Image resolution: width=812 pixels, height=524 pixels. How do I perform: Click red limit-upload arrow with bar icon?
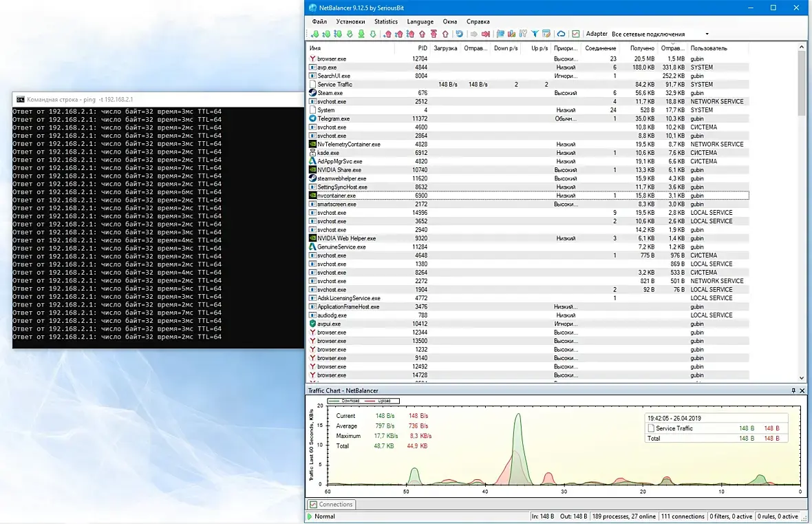pyautogui.click(x=434, y=34)
